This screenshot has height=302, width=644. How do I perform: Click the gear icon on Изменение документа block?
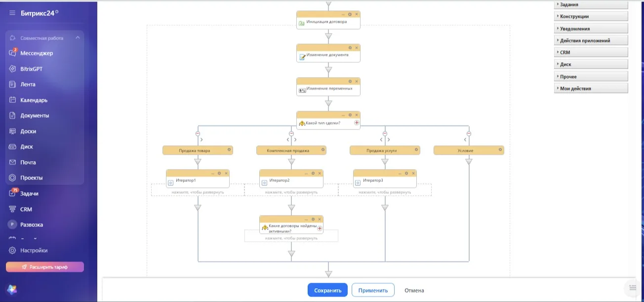click(350, 47)
